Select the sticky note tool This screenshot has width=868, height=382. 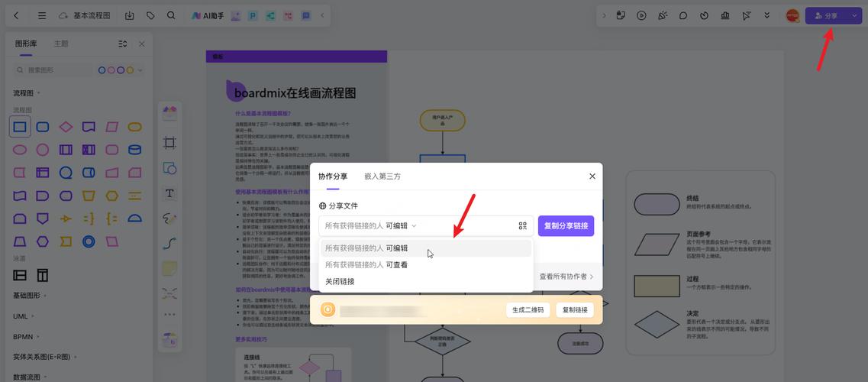(170, 268)
